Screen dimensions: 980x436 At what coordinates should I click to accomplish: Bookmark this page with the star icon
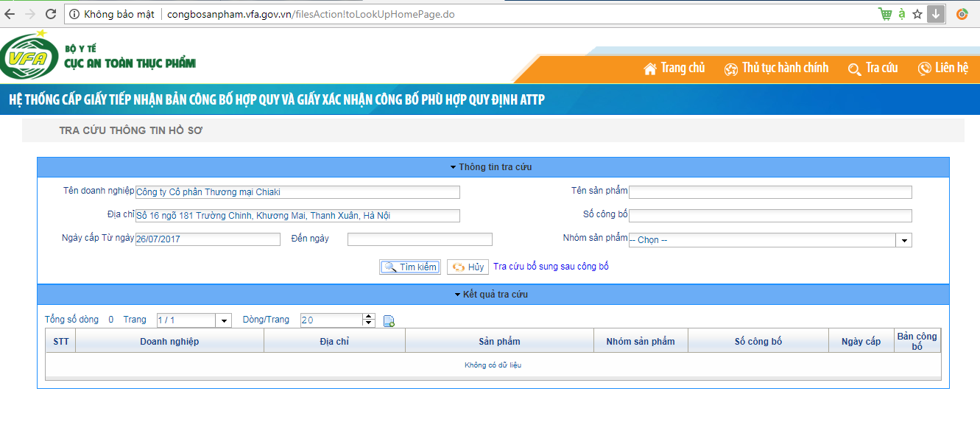click(x=917, y=14)
